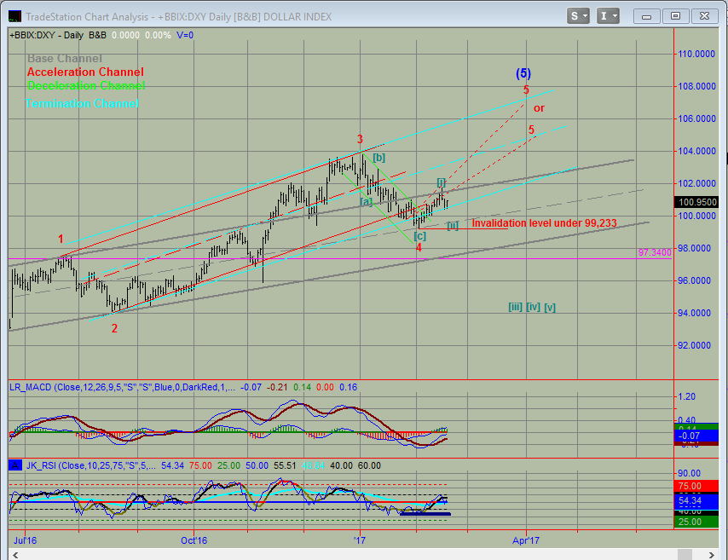Click the current price tag 100.9500

pyautogui.click(x=696, y=202)
